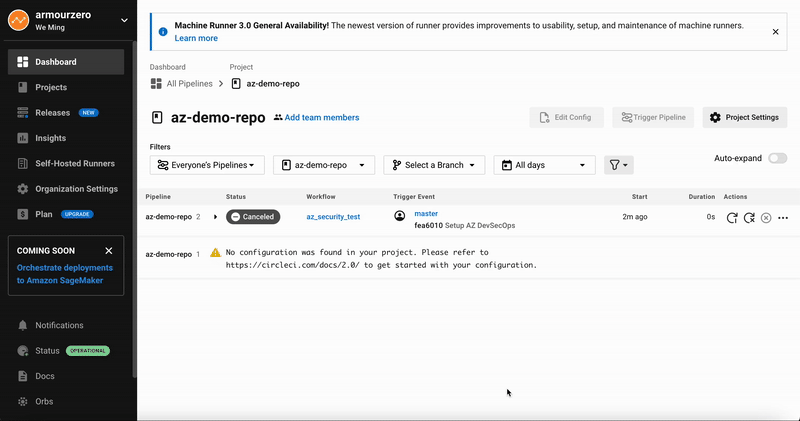Click the rerun workflow from start icon
800x421 pixels.
tap(732, 217)
